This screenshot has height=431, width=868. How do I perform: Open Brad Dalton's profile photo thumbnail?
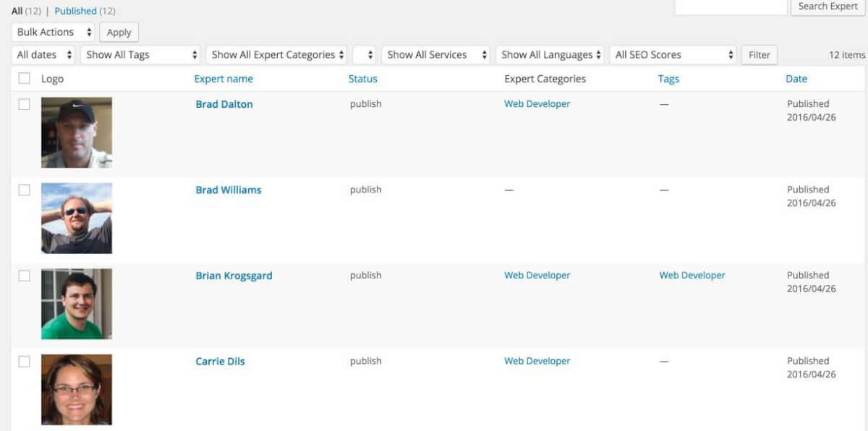click(77, 132)
